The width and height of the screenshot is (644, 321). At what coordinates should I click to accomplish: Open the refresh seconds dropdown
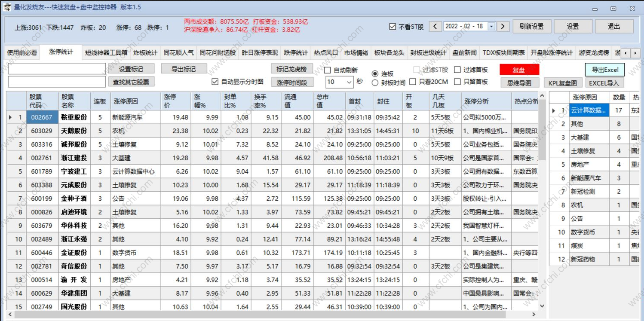(349, 82)
